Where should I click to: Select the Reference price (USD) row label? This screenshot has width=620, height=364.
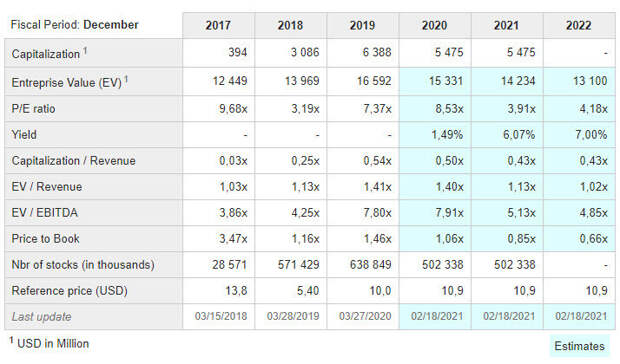70,291
